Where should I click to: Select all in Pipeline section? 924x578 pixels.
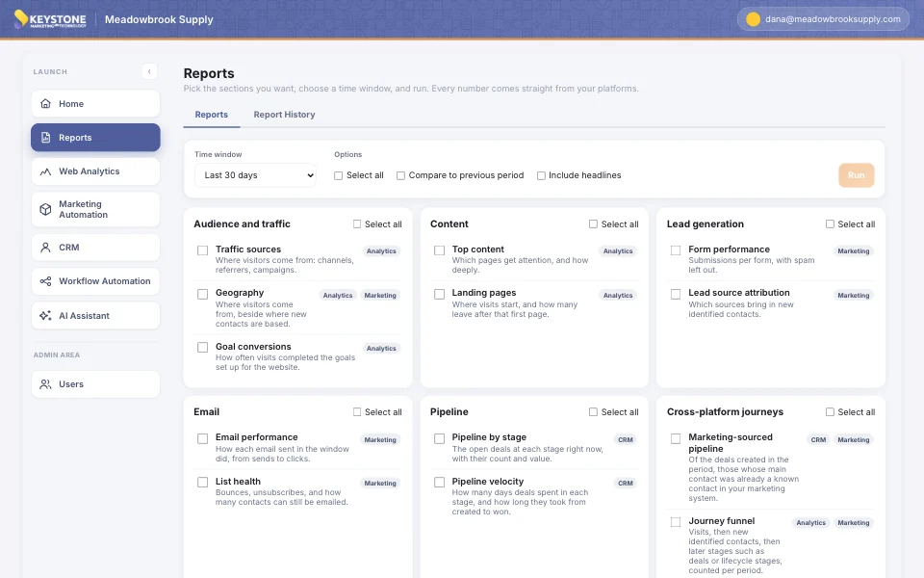pyautogui.click(x=594, y=412)
